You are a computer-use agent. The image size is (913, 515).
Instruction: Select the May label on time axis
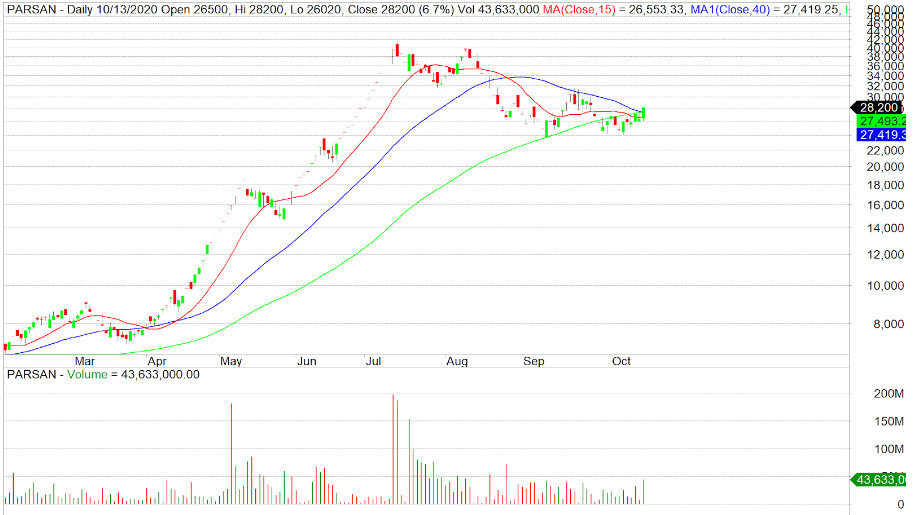click(231, 360)
